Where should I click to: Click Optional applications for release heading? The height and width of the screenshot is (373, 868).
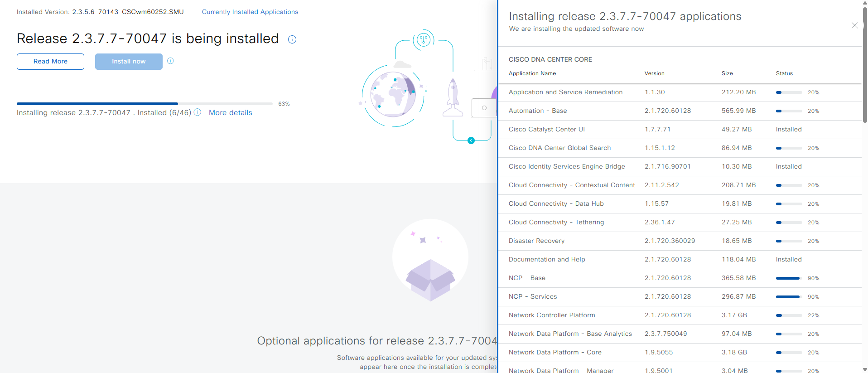click(377, 341)
